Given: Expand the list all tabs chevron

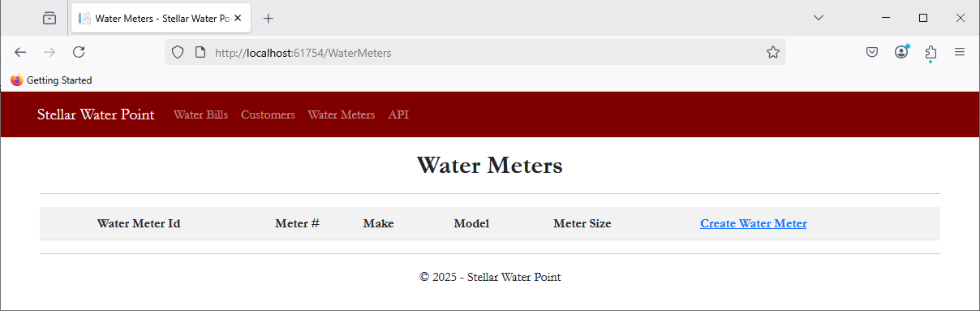Looking at the screenshot, I should pos(819,18).
